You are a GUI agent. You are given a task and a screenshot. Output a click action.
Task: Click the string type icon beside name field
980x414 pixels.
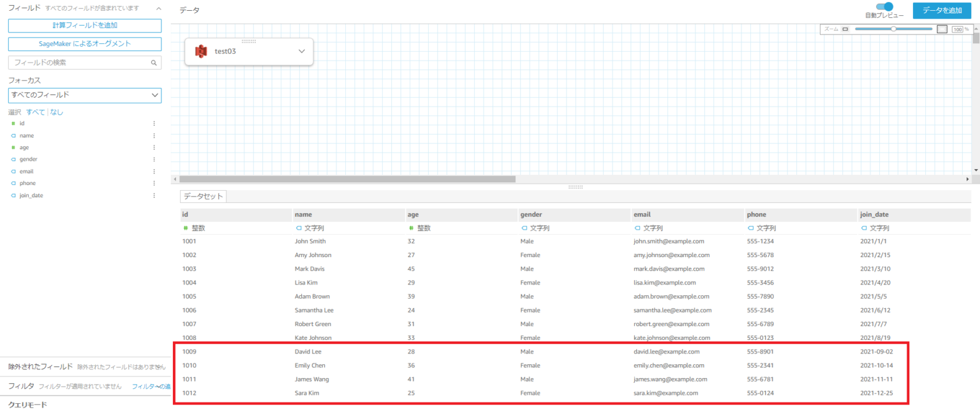[14, 135]
